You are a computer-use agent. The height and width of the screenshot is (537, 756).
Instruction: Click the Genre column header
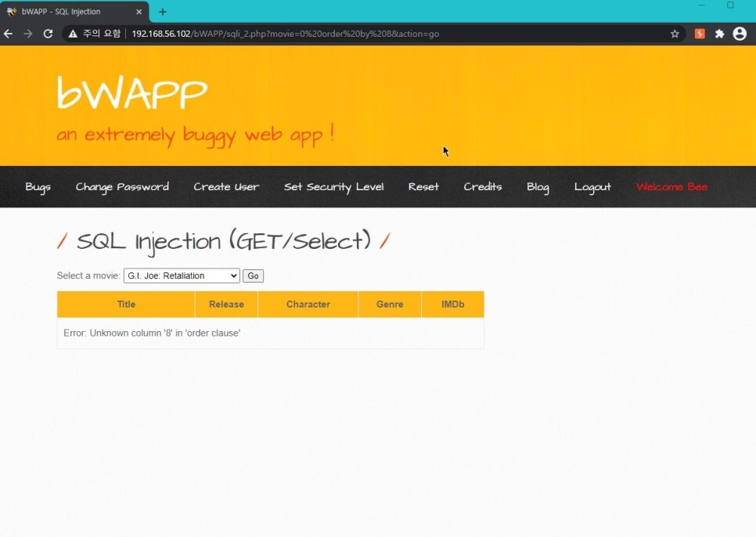[x=390, y=305]
